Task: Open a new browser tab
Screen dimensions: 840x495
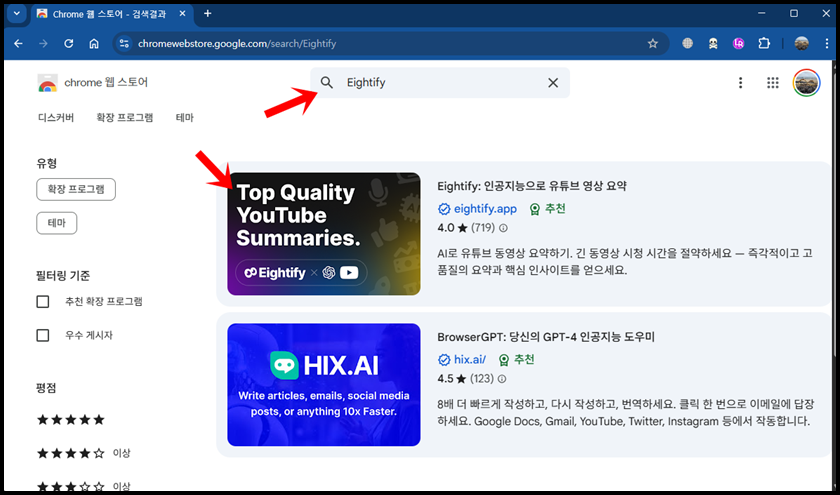Action: click(x=208, y=14)
